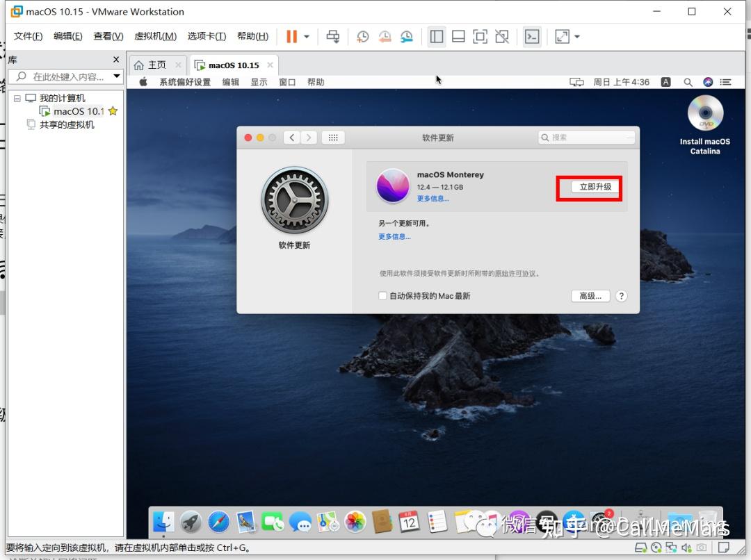The height and width of the screenshot is (560, 751).
Task: Click the Siri icon in menu bar
Action: pyautogui.click(x=708, y=82)
